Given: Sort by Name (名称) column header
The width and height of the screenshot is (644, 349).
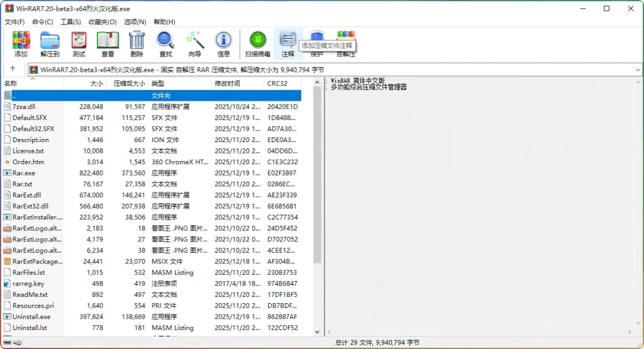Looking at the screenshot, I should [33, 84].
